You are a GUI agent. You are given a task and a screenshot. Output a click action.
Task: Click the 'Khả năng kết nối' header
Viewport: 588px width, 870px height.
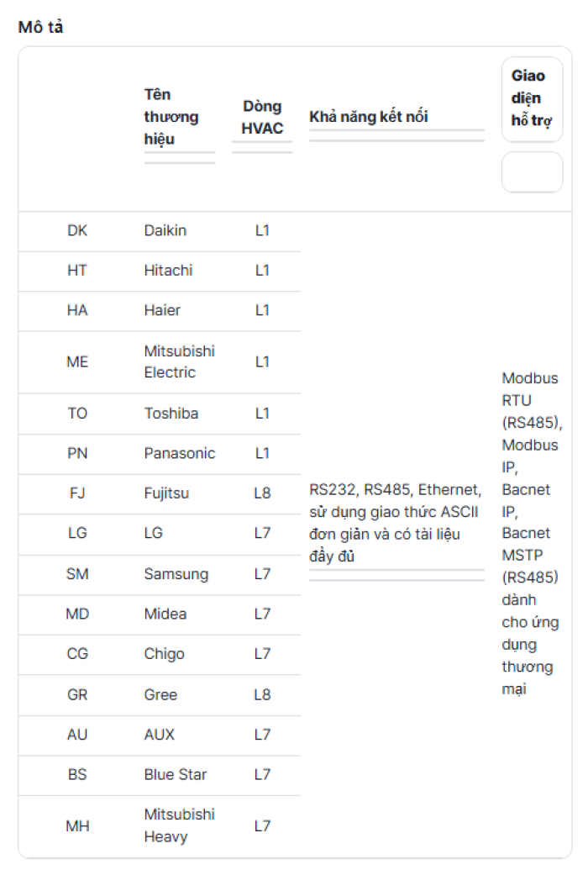pyautogui.click(x=368, y=117)
